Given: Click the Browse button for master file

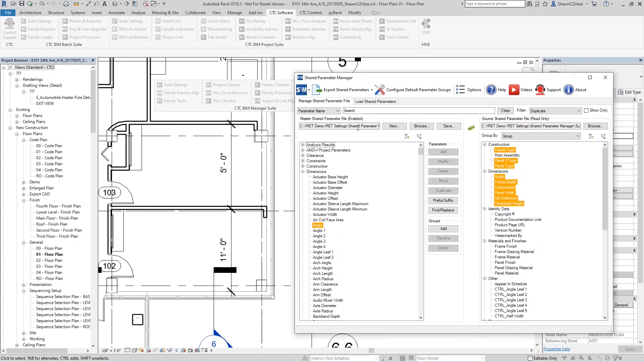Looking at the screenshot, I should (421, 126).
